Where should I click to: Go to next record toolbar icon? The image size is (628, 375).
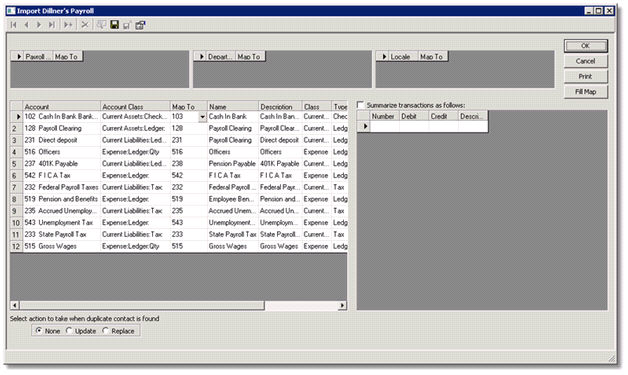pos(39,25)
